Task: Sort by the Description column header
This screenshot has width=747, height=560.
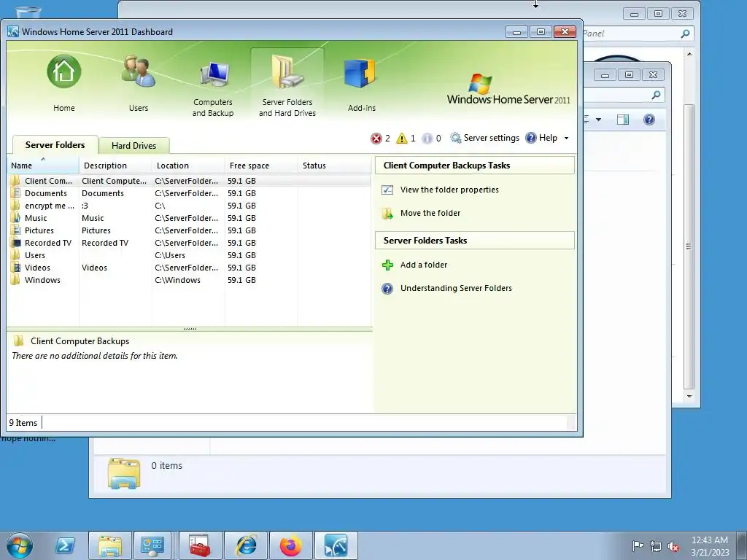Action: point(115,166)
